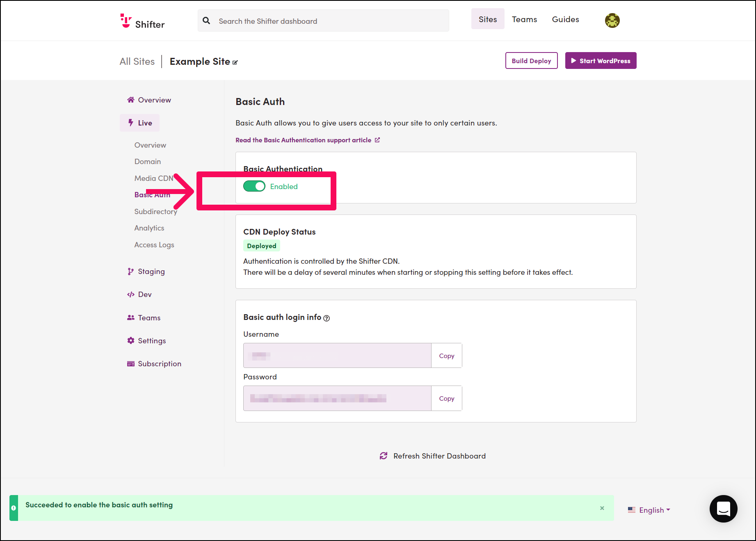Click the Start WordPress button

point(601,60)
